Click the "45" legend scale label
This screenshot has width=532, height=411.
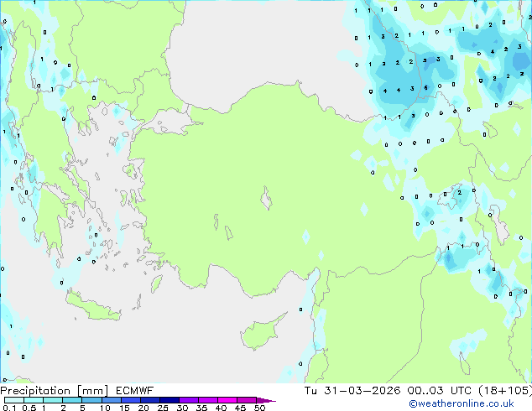pos(240,408)
